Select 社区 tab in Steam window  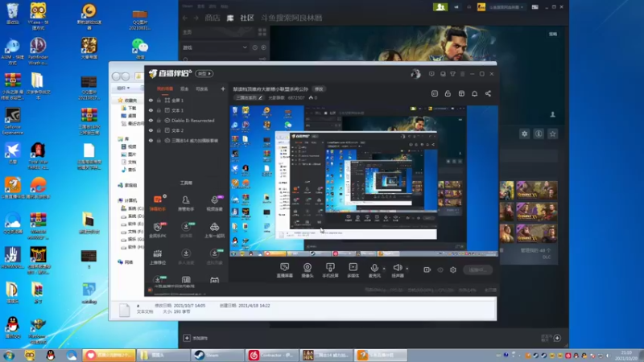click(247, 18)
